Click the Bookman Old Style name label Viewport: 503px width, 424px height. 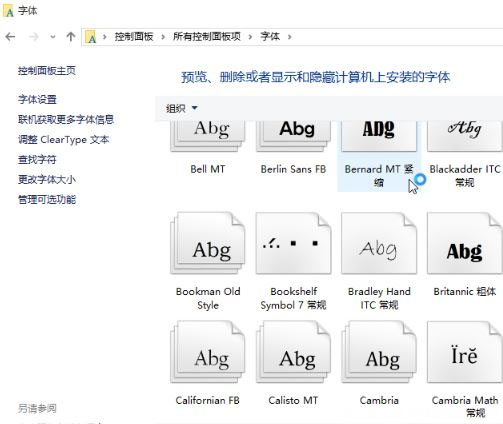pyautogui.click(x=208, y=298)
